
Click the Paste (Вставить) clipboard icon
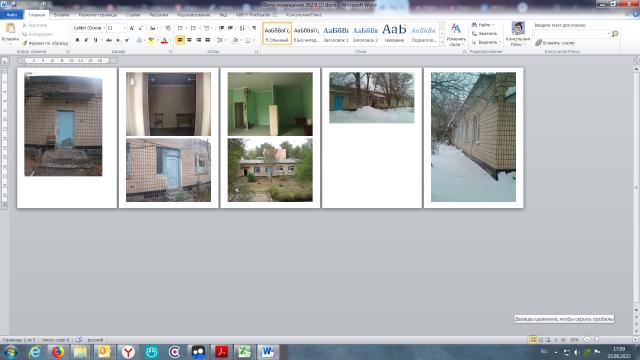click(x=10, y=29)
